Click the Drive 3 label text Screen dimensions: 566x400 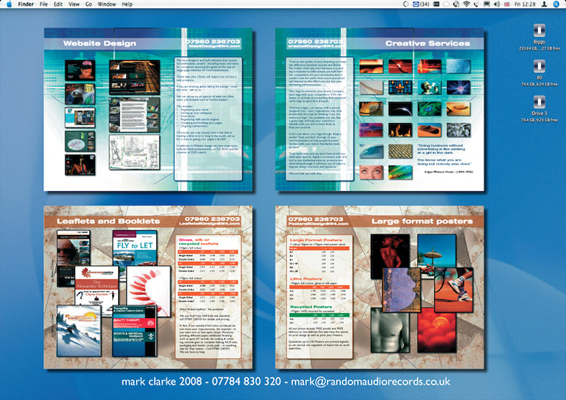point(539,113)
